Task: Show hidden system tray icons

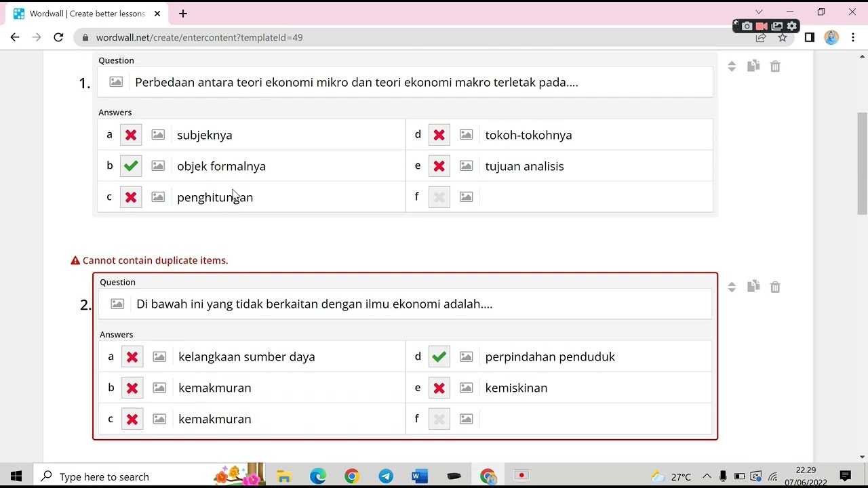Action: 707,476
